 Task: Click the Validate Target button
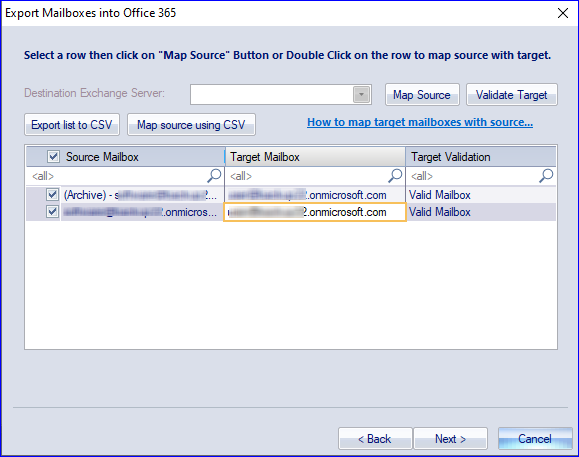[511, 95]
